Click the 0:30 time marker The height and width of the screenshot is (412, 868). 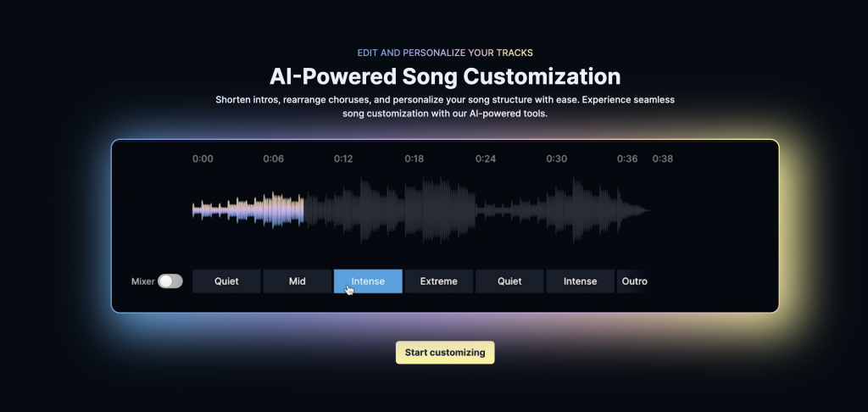556,159
